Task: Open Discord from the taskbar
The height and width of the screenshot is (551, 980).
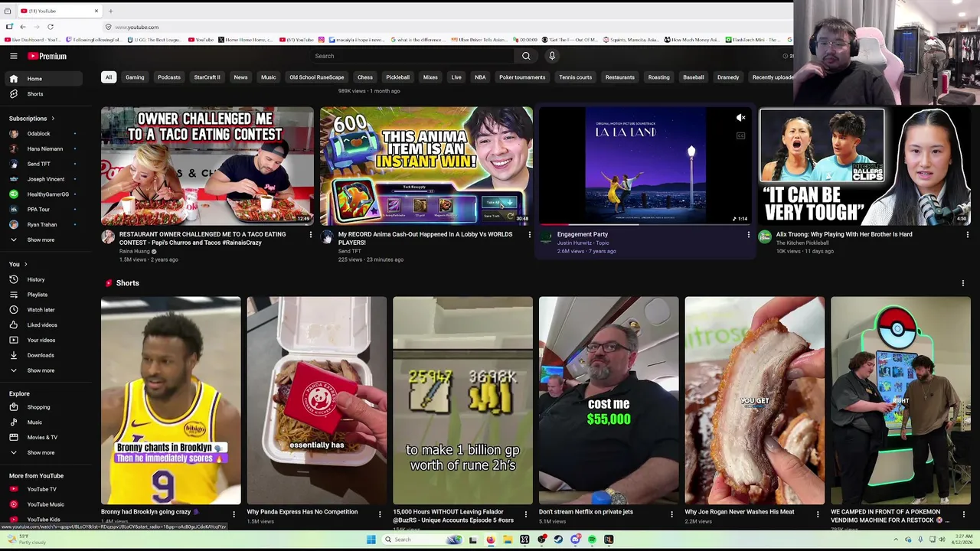Action: tap(575, 540)
